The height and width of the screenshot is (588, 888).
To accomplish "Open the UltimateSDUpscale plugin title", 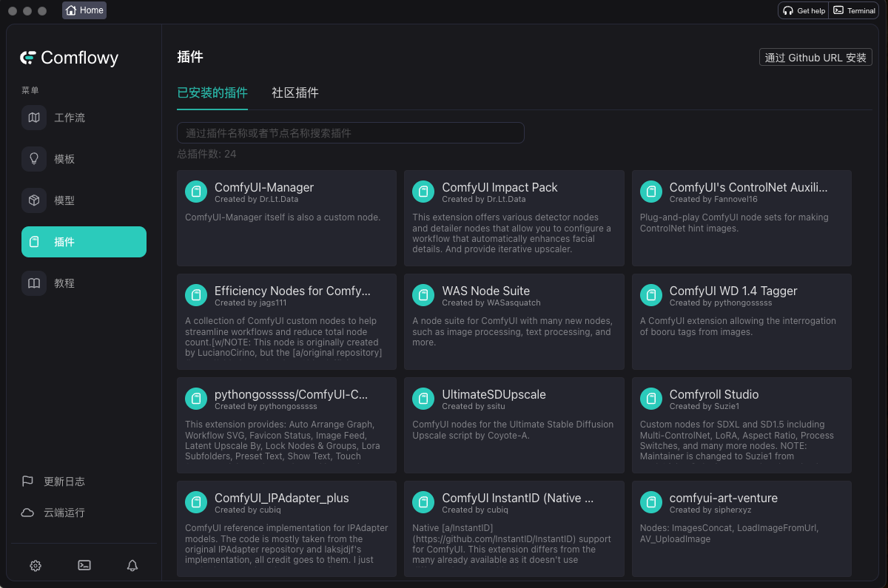I will point(494,395).
